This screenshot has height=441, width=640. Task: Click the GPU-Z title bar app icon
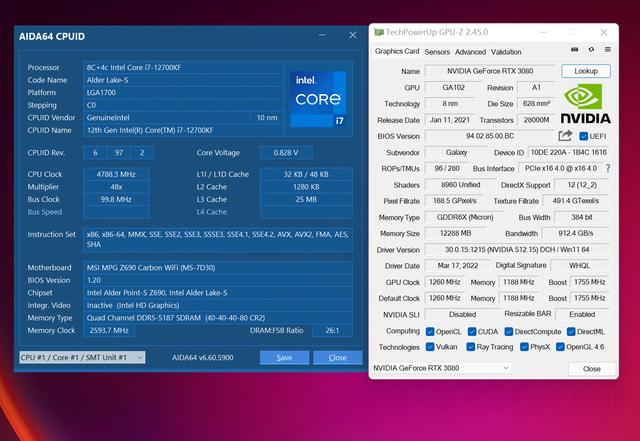point(379,32)
